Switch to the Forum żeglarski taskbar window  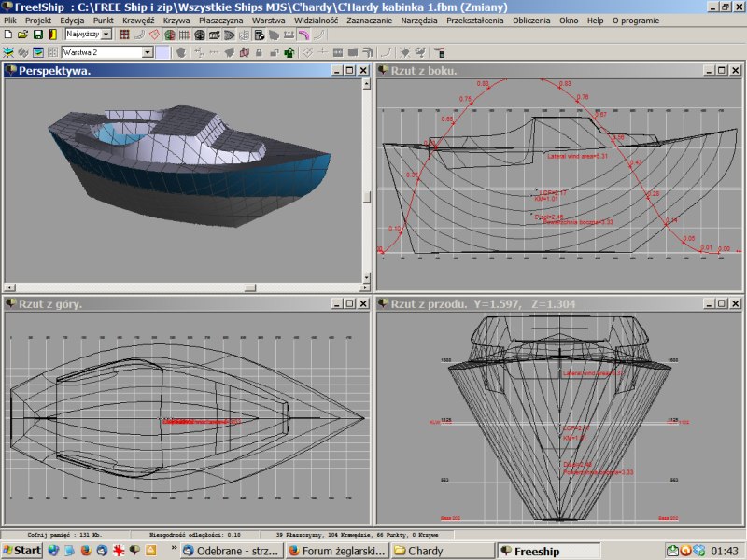coord(337,552)
